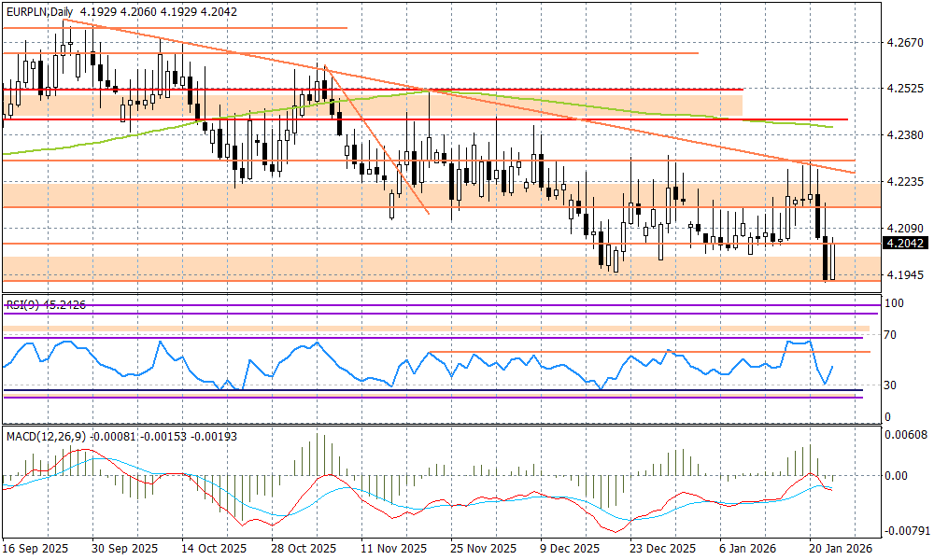Click the 4.1945 price axis label
This screenshot has width=934, height=560.
905,275
